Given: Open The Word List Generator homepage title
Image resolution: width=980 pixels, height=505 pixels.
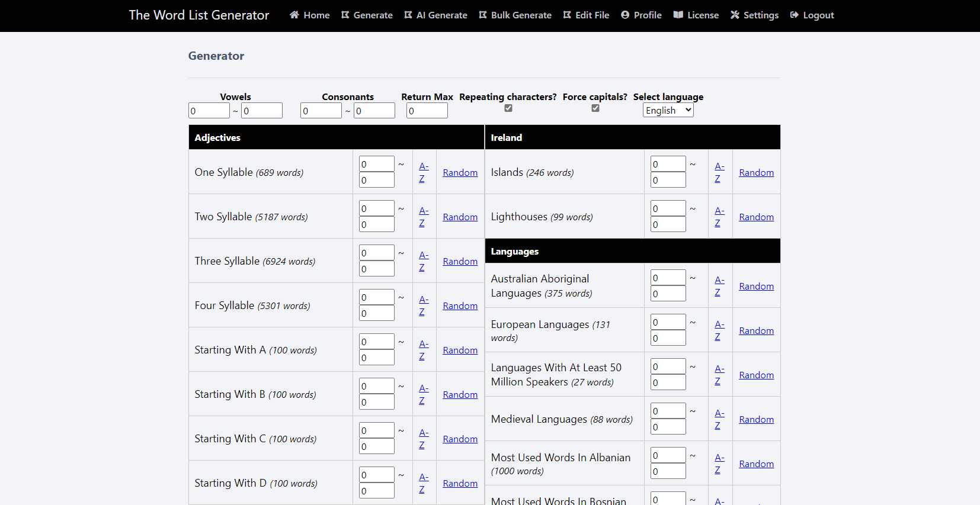Looking at the screenshot, I should click(x=199, y=15).
